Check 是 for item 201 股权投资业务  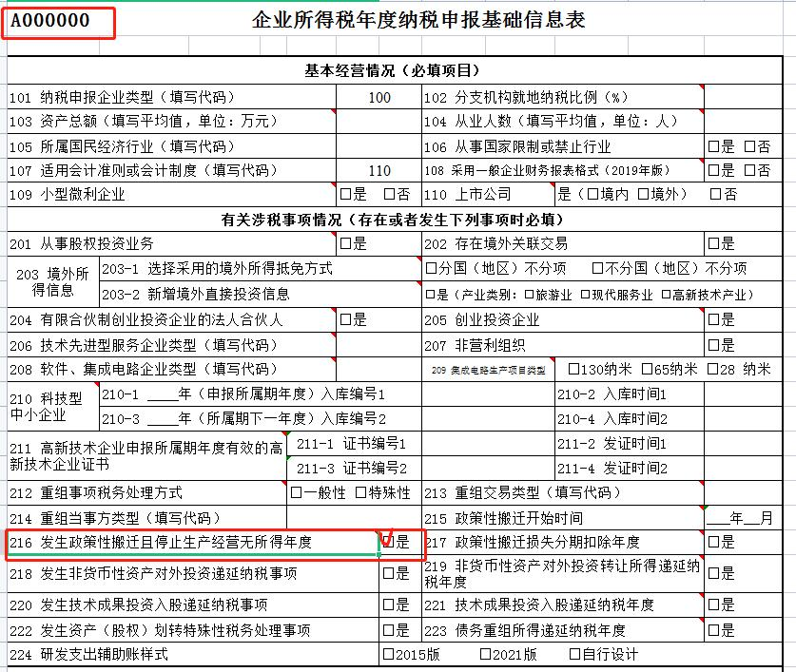[346, 244]
